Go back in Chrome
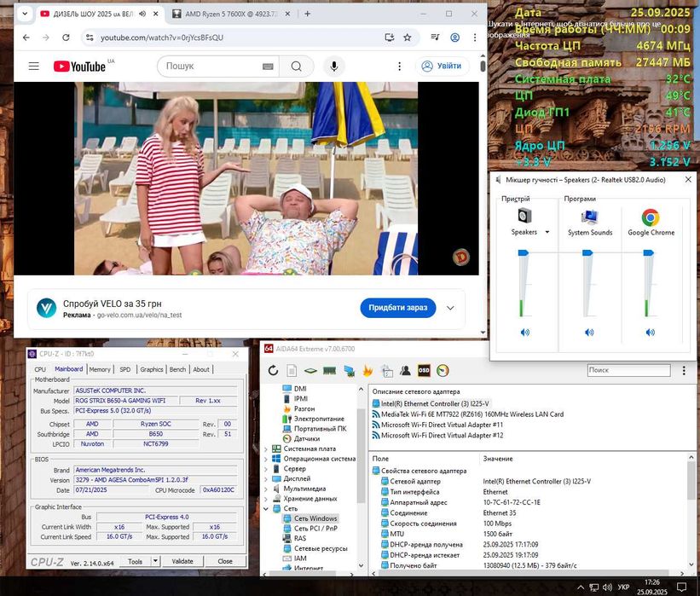Screen dimensions: 700x596 point(26,38)
